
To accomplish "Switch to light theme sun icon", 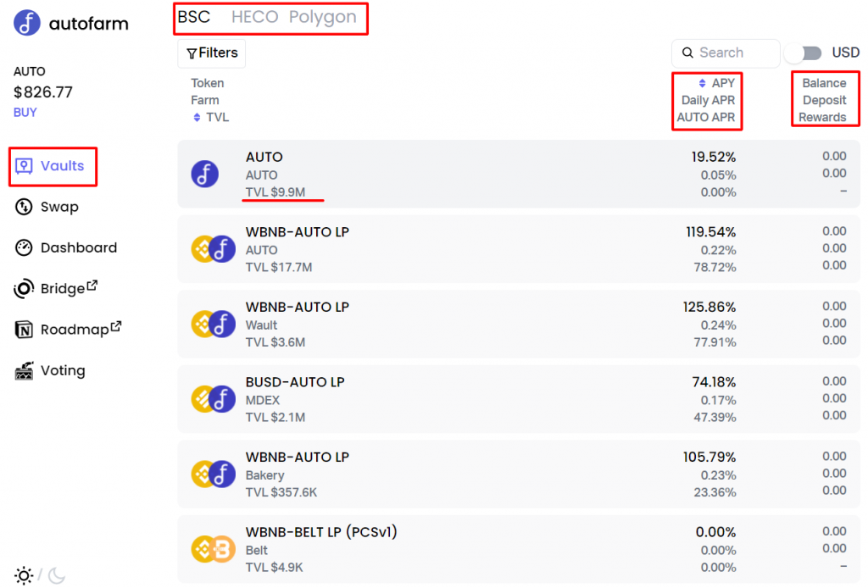I will pos(24,575).
